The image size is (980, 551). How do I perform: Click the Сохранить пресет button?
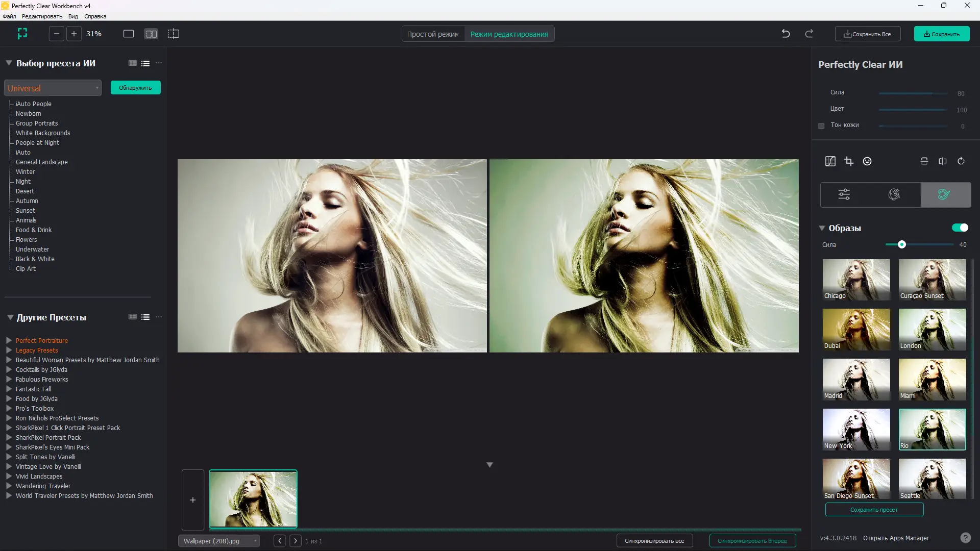coord(874,510)
